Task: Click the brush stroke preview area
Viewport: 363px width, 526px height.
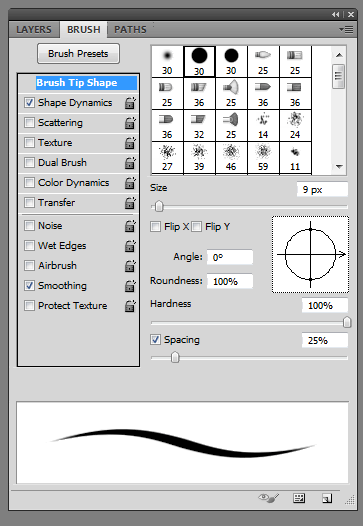Action: coord(183,442)
